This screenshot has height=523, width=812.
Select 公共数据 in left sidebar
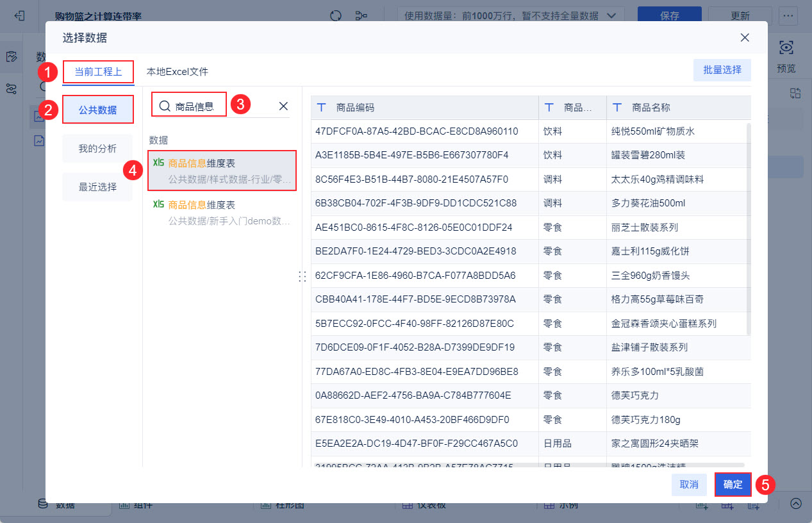click(98, 110)
